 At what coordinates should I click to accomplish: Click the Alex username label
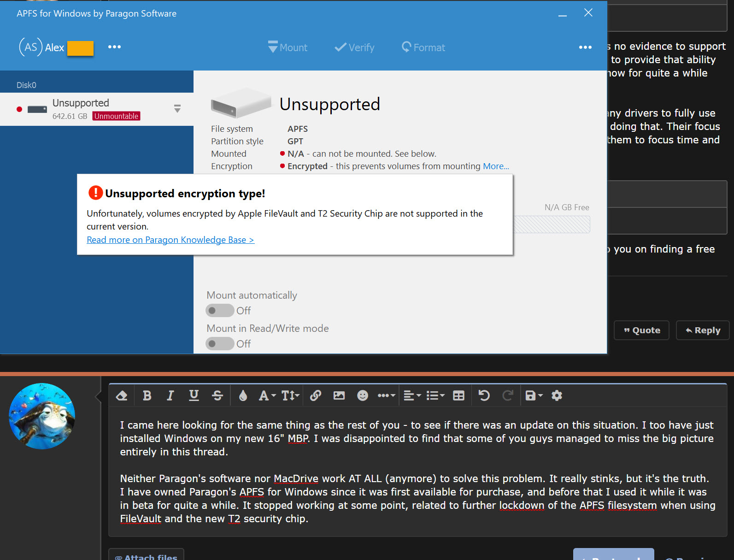pyautogui.click(x=54, y=47)
